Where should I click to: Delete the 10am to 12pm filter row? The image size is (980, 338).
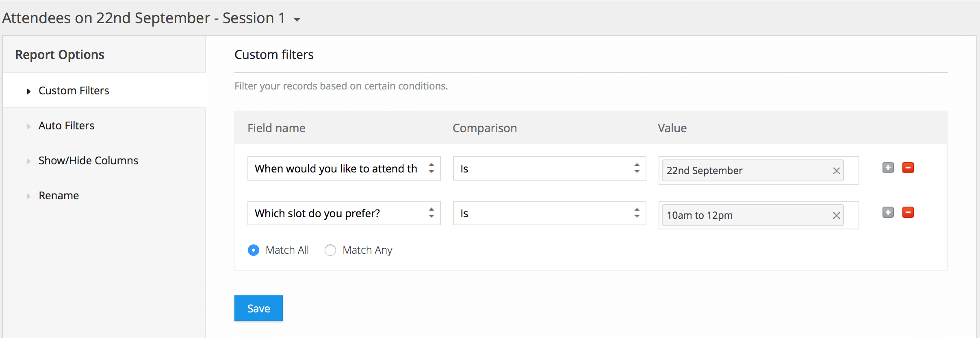tap(908, 212)
